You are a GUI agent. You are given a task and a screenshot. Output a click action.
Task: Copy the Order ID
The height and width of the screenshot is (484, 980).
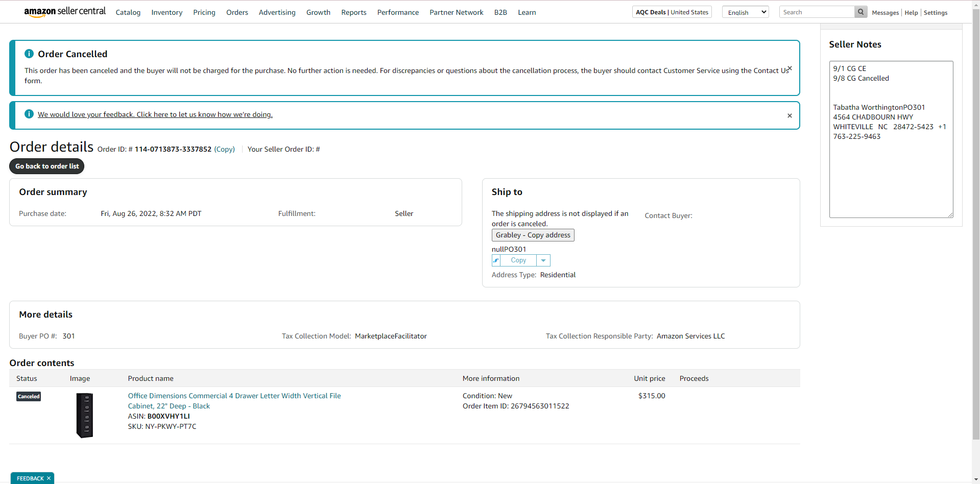click(225, 149)
